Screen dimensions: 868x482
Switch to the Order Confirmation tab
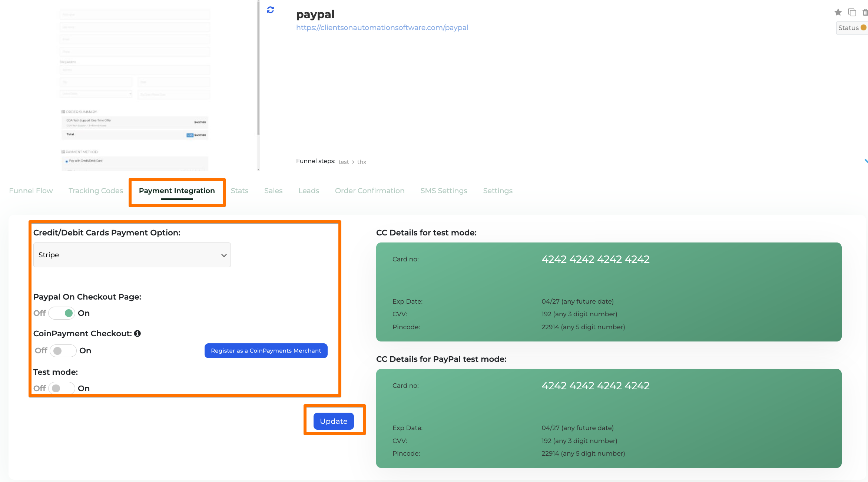pos(370,191)
